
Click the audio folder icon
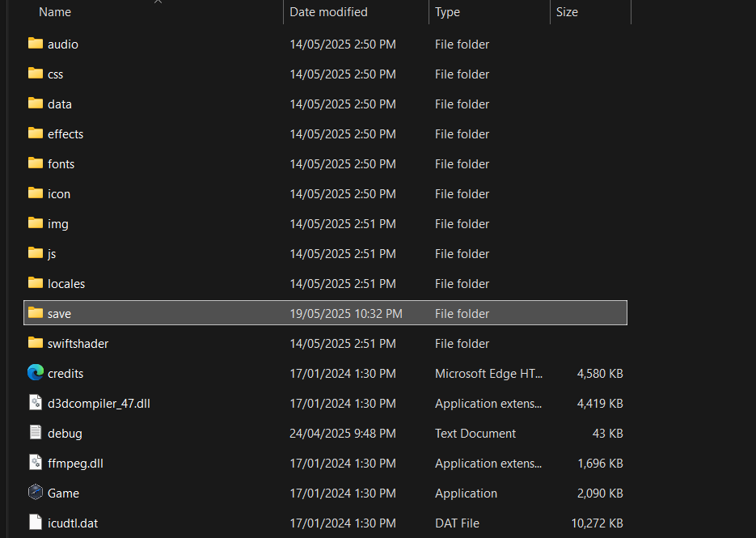click(x=36, y=44)
